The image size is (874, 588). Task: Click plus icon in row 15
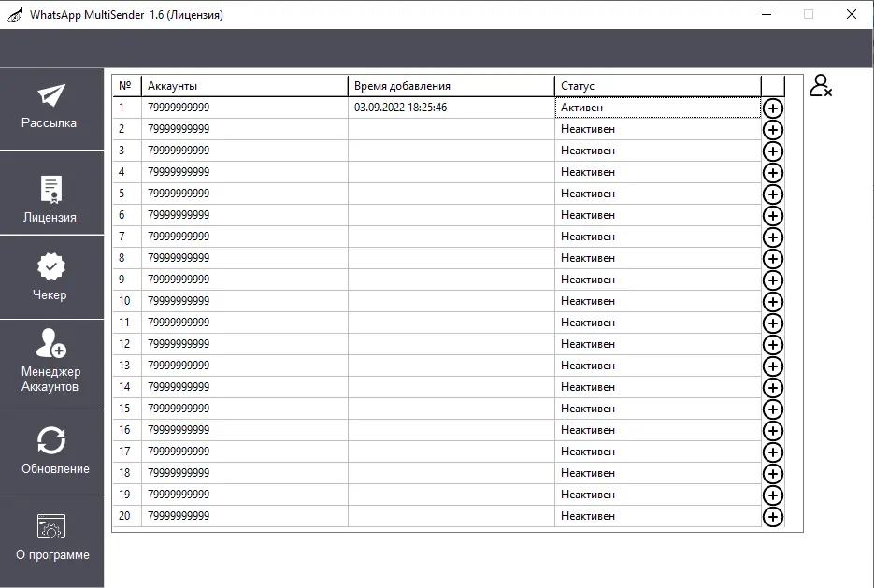(x=772, y=409)
